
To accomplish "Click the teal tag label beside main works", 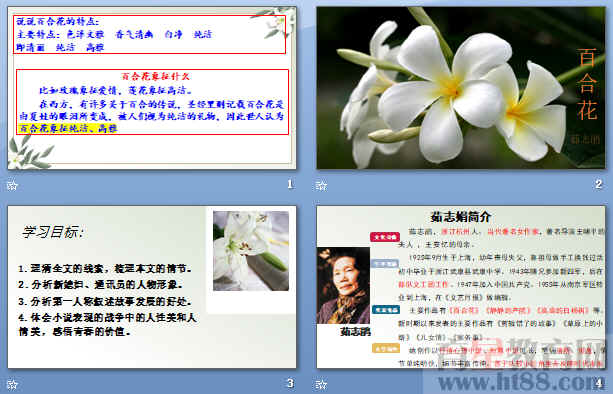I will (x=385, y=310).
